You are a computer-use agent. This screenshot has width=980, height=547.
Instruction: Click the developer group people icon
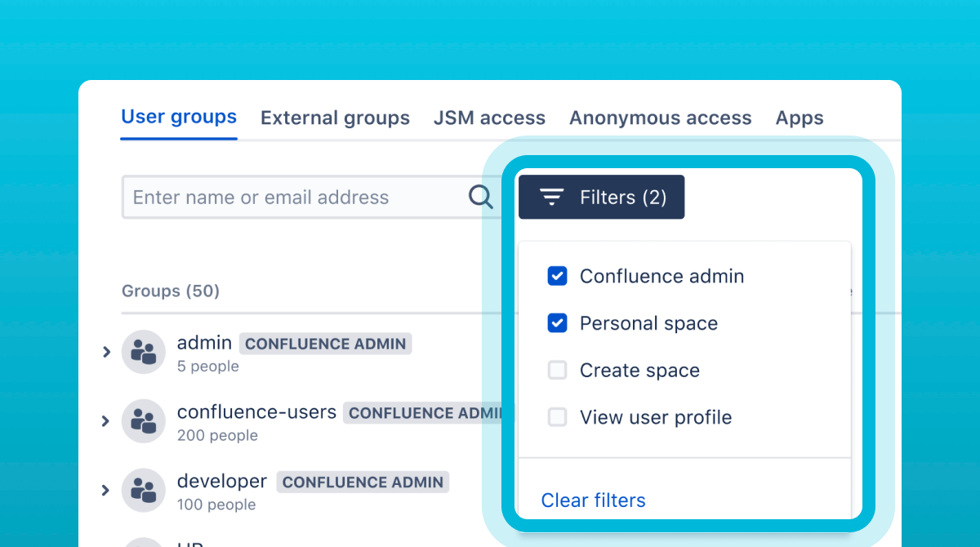click(143, 490)
